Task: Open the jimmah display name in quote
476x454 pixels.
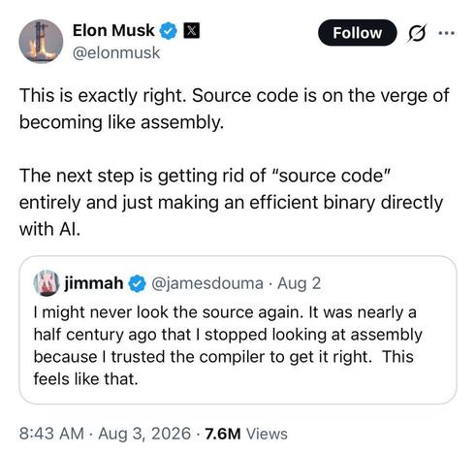Action: click(x=94, y=283)
